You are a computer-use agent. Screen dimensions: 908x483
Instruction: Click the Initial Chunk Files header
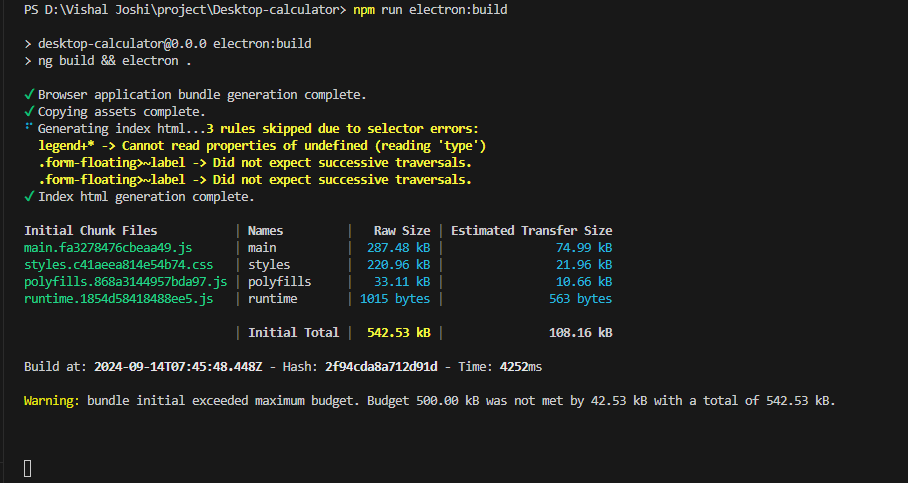90,230
